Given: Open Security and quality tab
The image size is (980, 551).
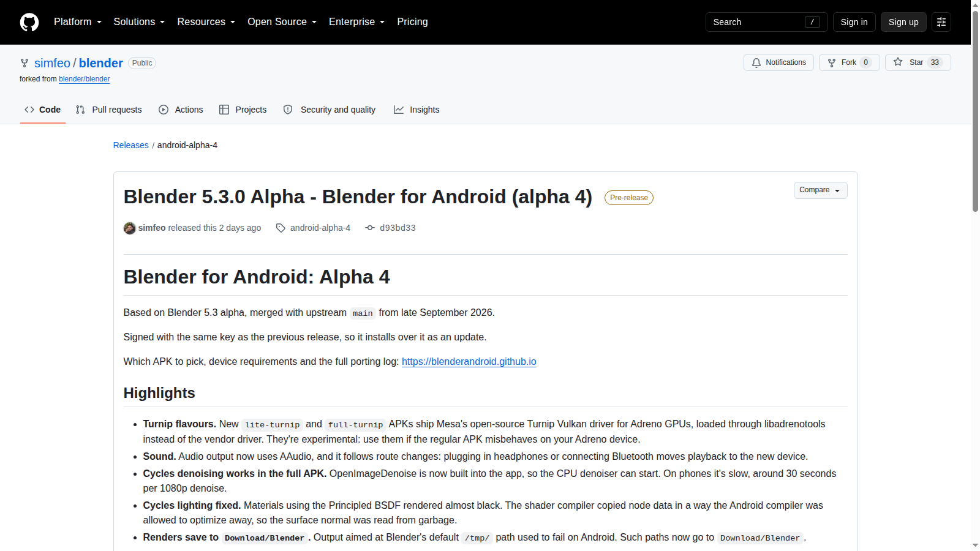Looking at the screenshot, I should coord(330,110).
